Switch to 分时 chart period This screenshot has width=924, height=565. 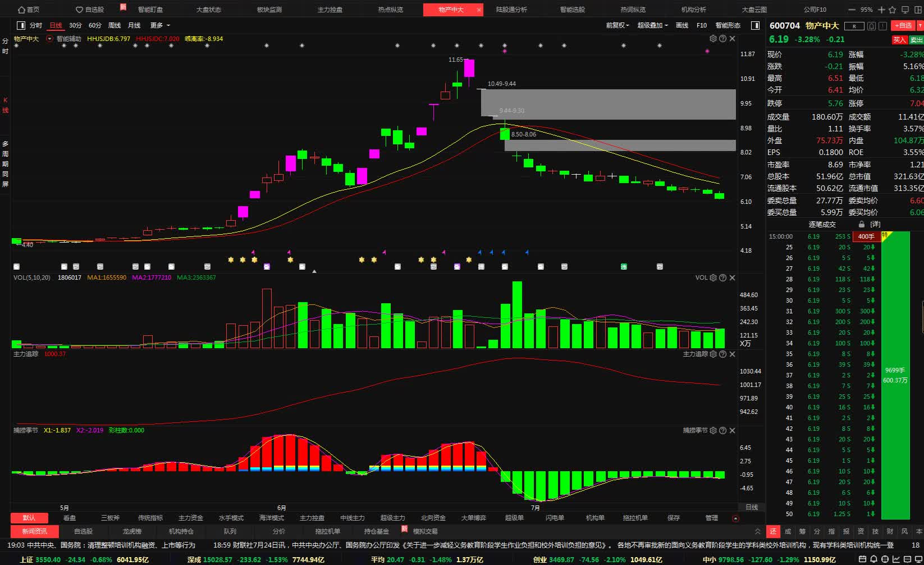(36, 25)
